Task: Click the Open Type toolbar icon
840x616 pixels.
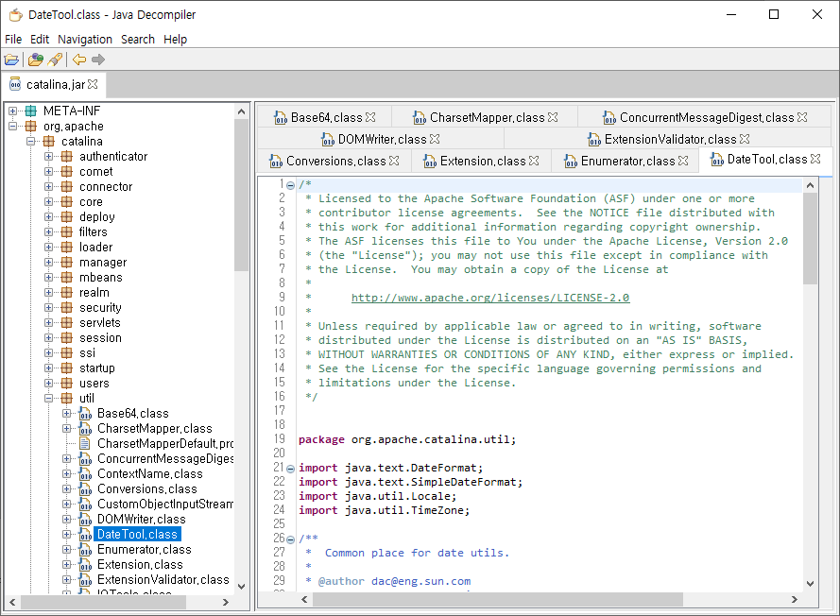Action: [x=35, y=60]
